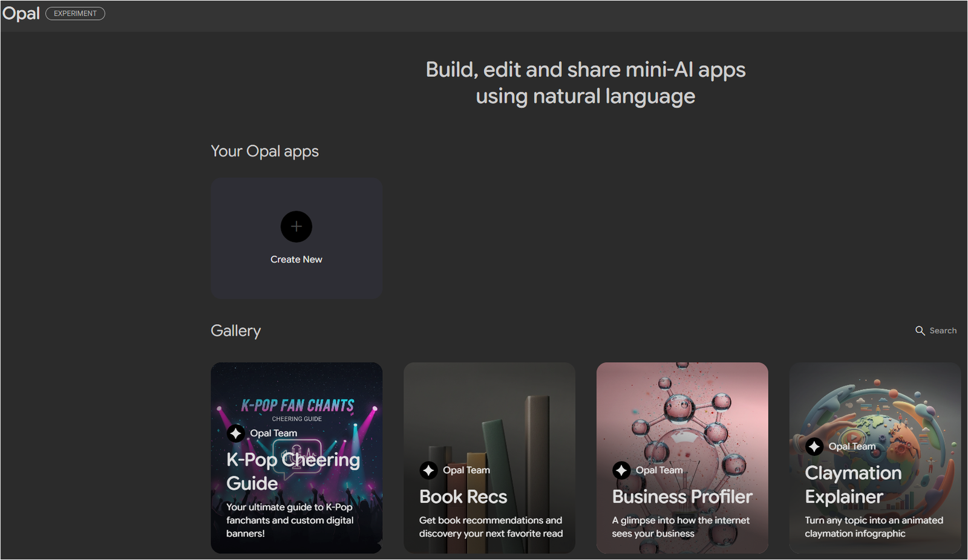
Task: Open the Business Profiler app title
Action: (682, 497)
